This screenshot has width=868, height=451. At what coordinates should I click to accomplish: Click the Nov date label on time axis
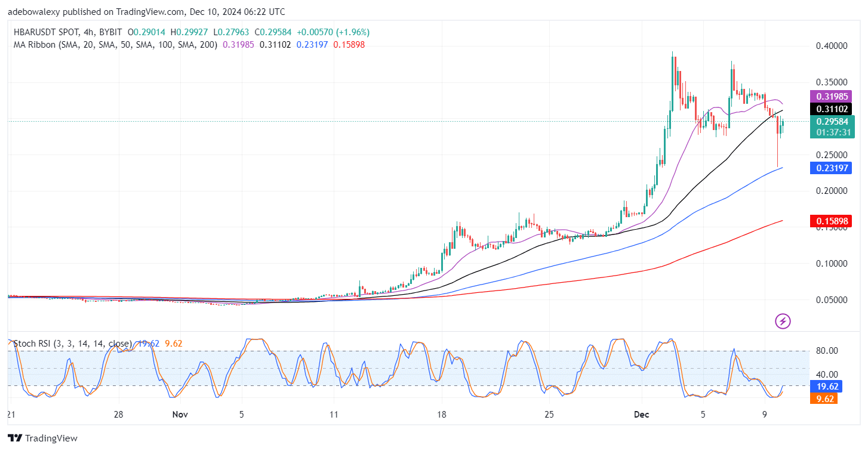pos(180,414)
